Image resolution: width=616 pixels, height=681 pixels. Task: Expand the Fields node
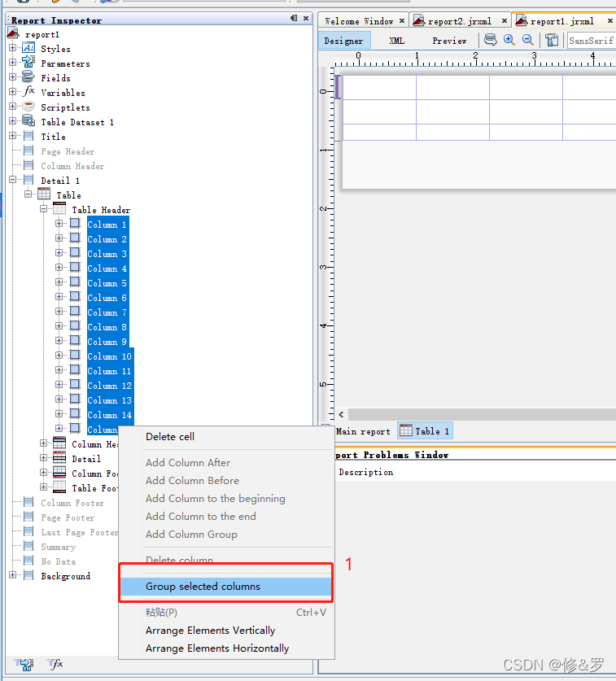12,77
